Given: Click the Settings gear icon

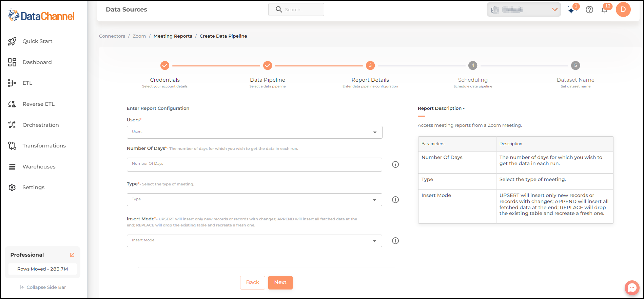Looking at the screenshot, I should point(12,187).
